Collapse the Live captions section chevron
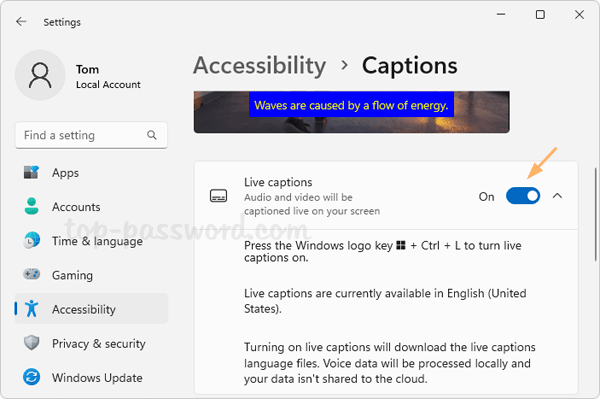Viewport: 600px width, 399px height. (558, 196)
